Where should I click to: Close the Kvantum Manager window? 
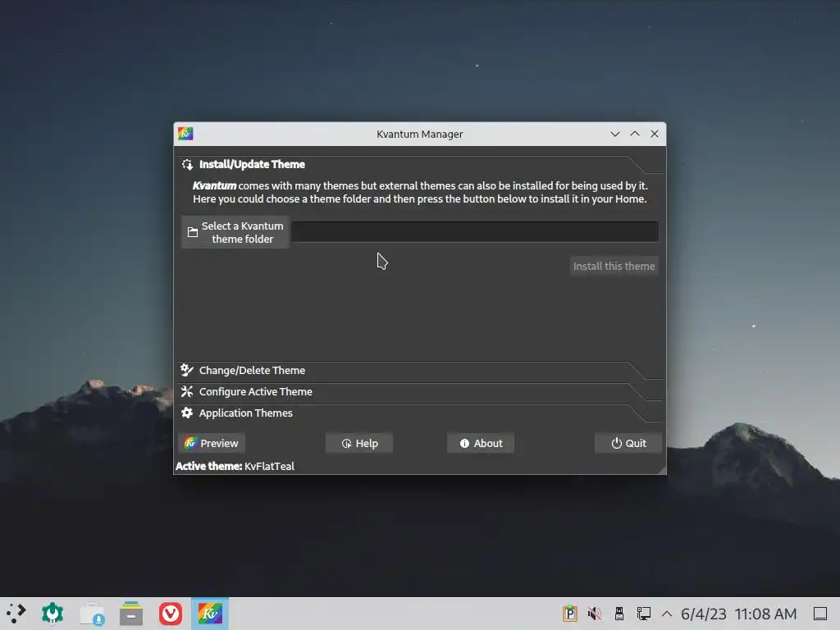pos(655,134)
